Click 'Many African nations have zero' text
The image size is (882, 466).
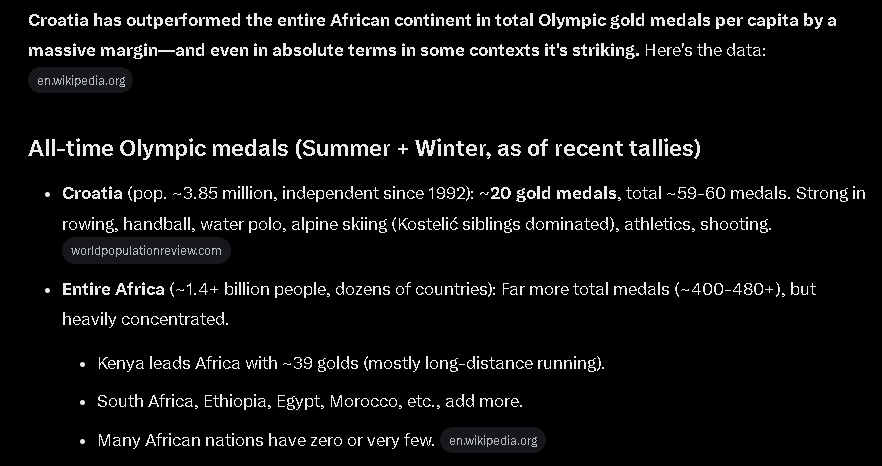coord(266,440)
